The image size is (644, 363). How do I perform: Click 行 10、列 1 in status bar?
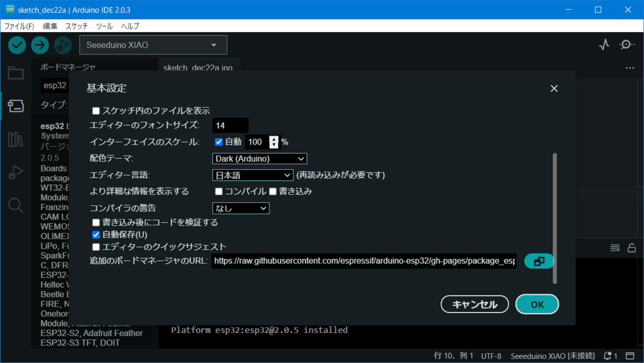pos(453,356)
